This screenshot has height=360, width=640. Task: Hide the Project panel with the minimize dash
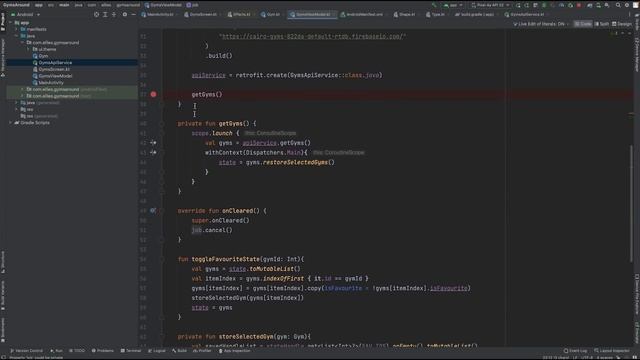click(133, 14)
